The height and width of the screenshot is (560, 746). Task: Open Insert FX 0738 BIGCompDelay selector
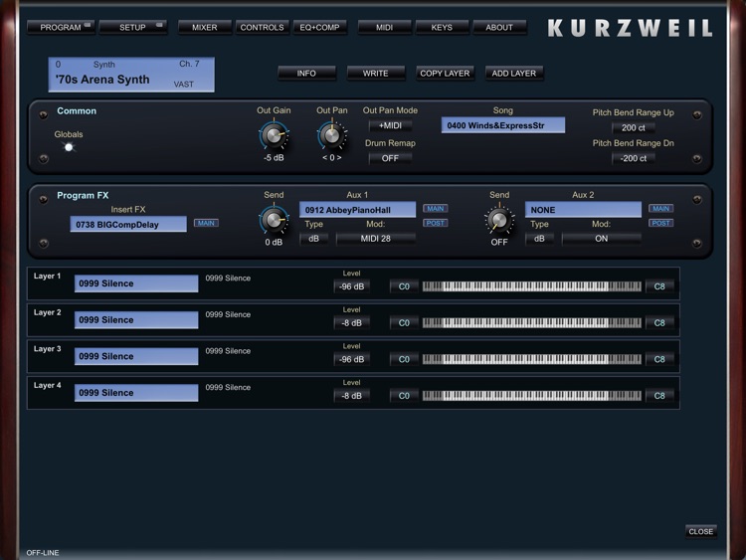click(x=128, y=224)
